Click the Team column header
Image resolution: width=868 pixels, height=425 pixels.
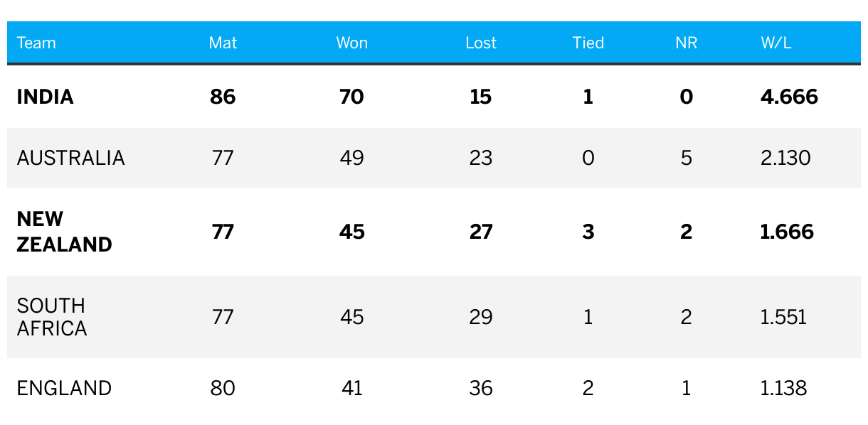click(36, 43)
